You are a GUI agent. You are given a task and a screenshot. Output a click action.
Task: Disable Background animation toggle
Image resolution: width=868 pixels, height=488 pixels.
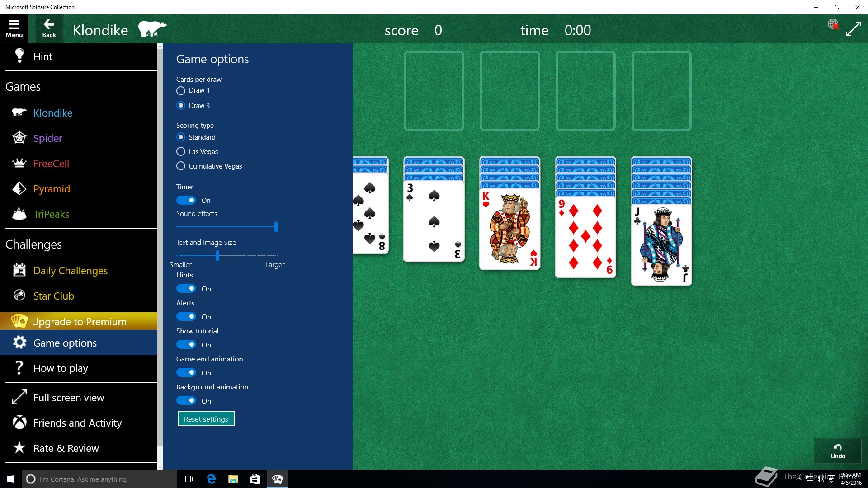[x=186, y=400]
